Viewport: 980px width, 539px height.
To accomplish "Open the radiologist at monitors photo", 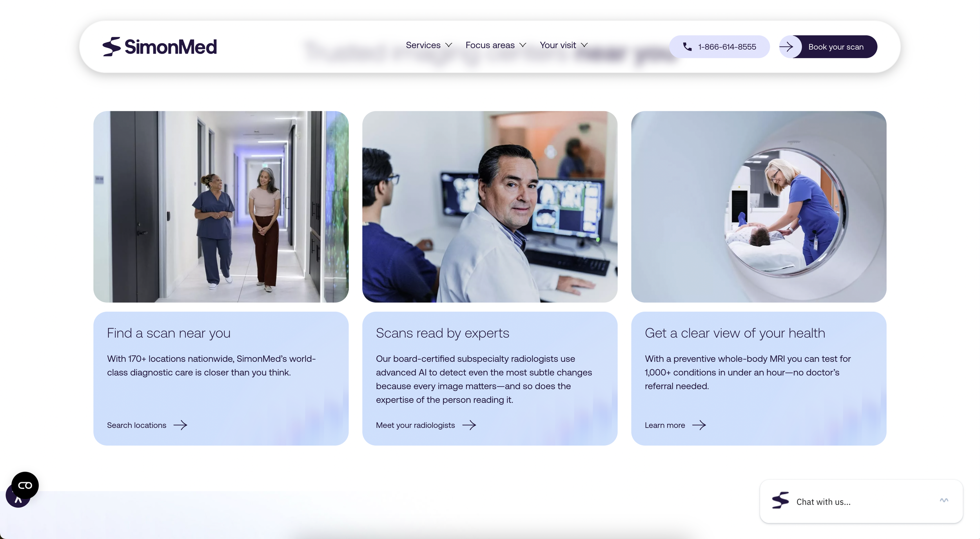I will pyautogui.click(x=490, y=207).
